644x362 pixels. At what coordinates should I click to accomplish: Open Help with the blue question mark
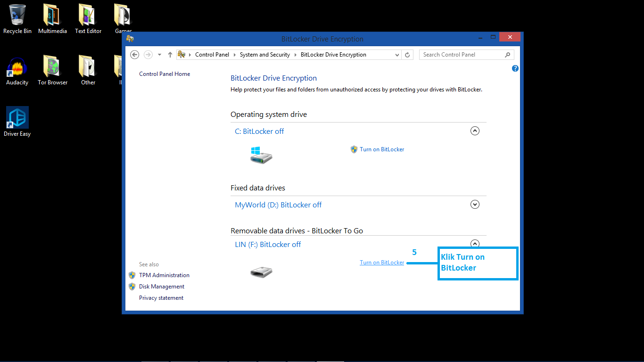515,68
